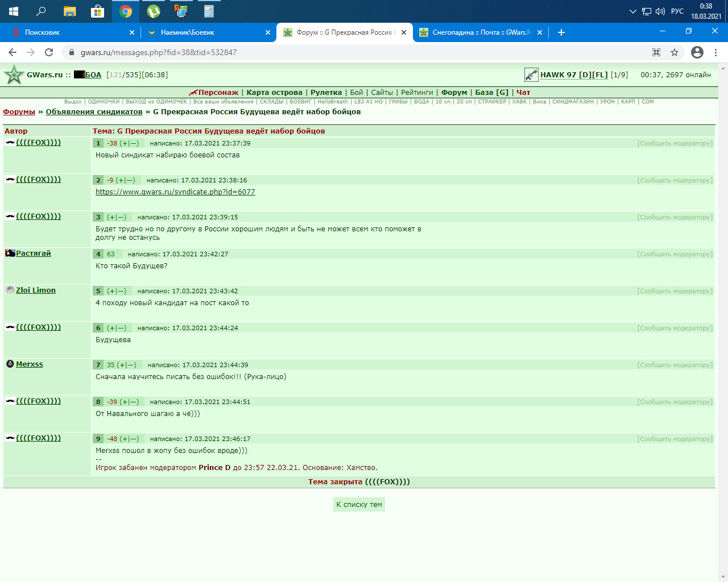Click Форумы breadcrumb link
The image size is (728, 582).
(19, 112)
